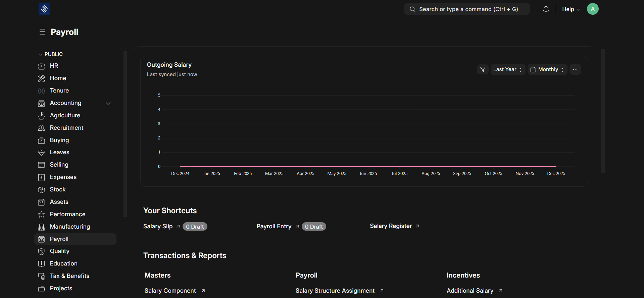Select the Payroll item in the sidebar
644x298 pixels.
click(59, 239)
